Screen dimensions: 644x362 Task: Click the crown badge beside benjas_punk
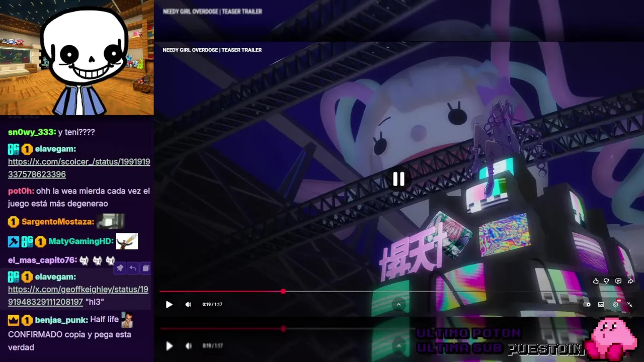(13, 320)
